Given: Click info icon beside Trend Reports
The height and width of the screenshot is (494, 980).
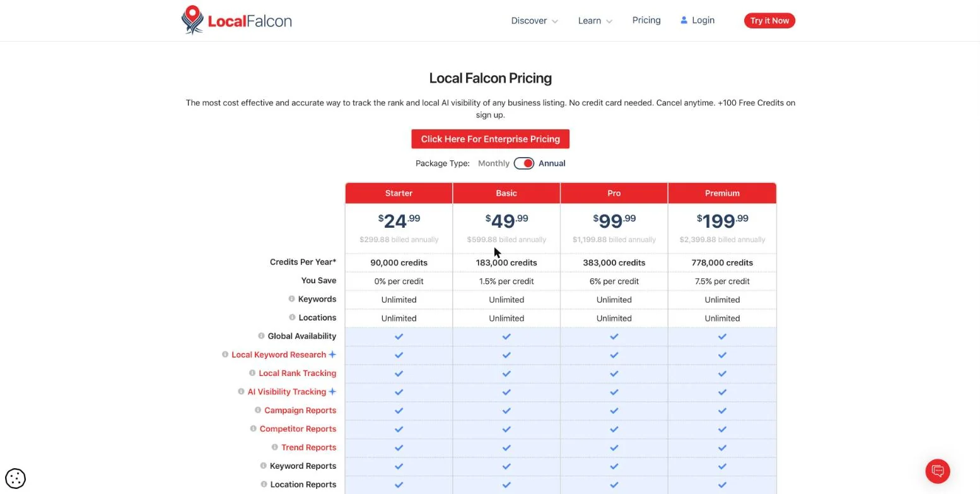Looking at the screenshot, I should [275, 447].
